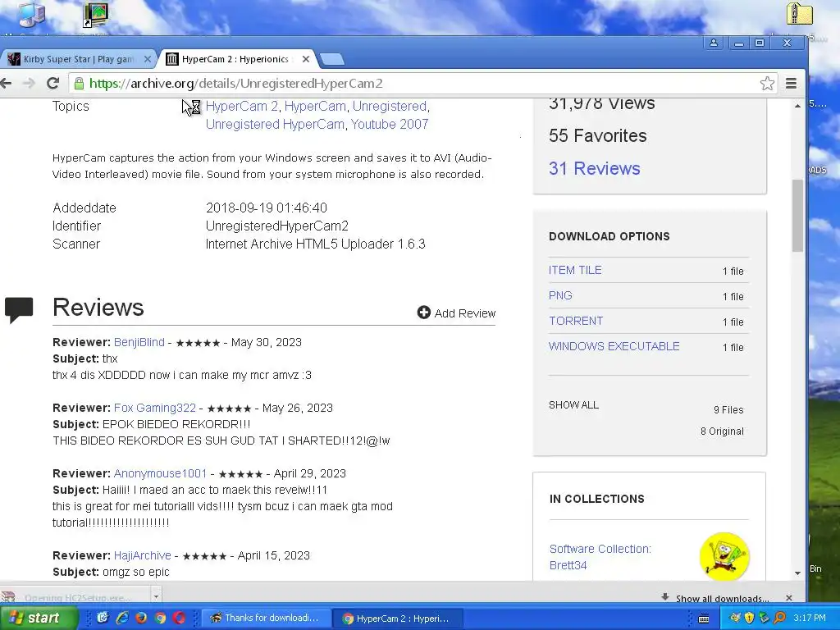Download the PNG file
Screen dimensions: 840x630
point(560,295)
